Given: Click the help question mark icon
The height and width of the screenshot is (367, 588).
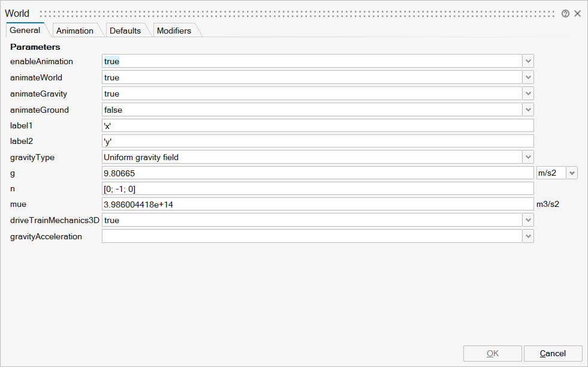Looking at the screenshot, I should click(565, 13).
